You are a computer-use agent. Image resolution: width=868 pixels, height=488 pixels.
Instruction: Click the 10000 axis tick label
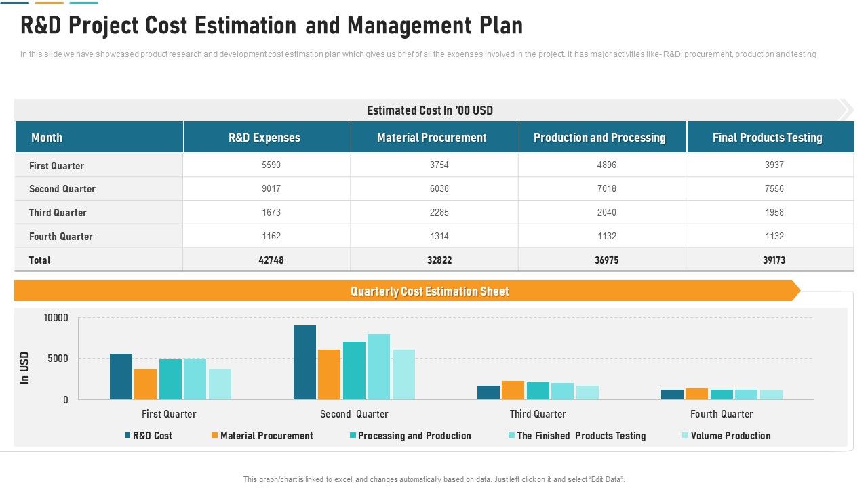coord(56,318)
